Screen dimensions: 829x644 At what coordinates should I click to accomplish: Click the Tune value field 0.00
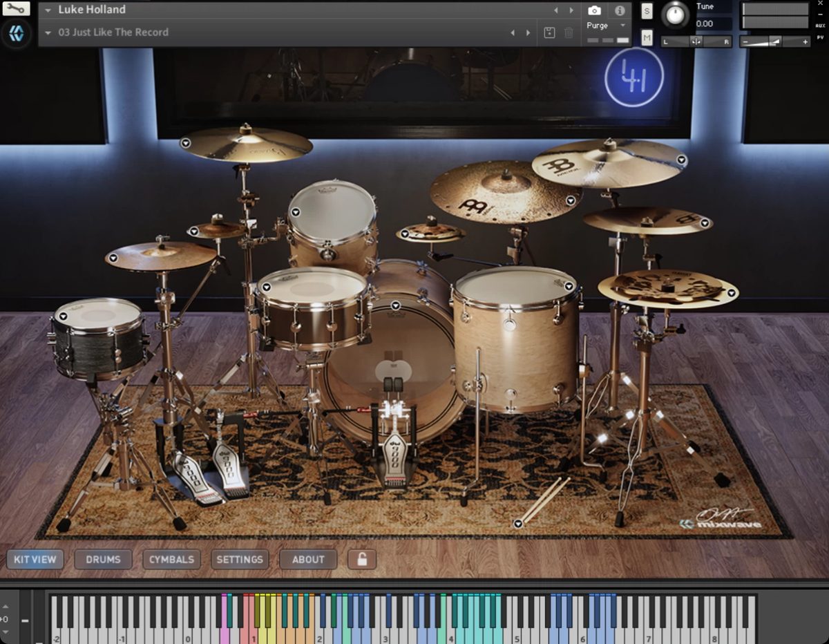tap(713, 23)
